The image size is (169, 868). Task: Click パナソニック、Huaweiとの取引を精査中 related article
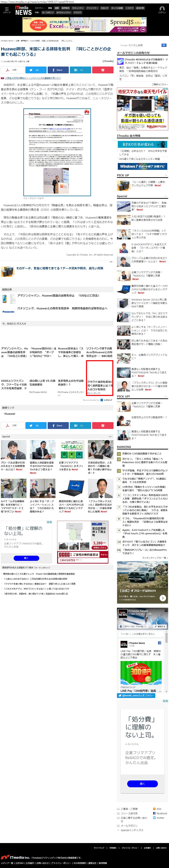click(x=62, y=308)
